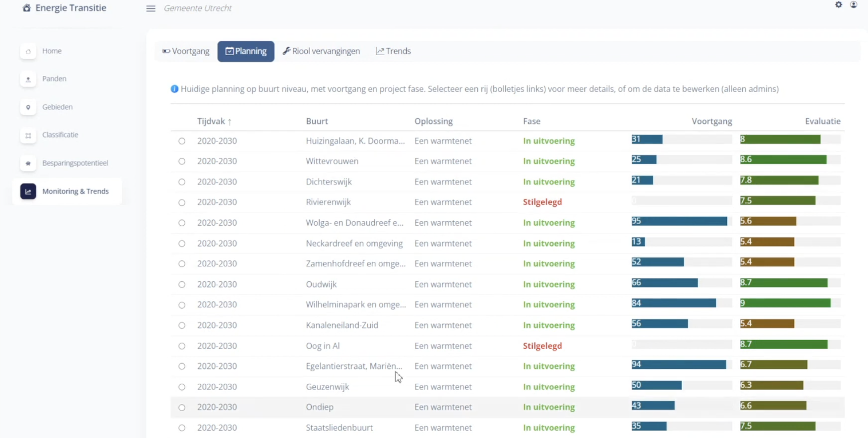Screen dimensions: 868x438
Task: Click the Monitoring & Trends chart icon
Action: coord(28,191)
